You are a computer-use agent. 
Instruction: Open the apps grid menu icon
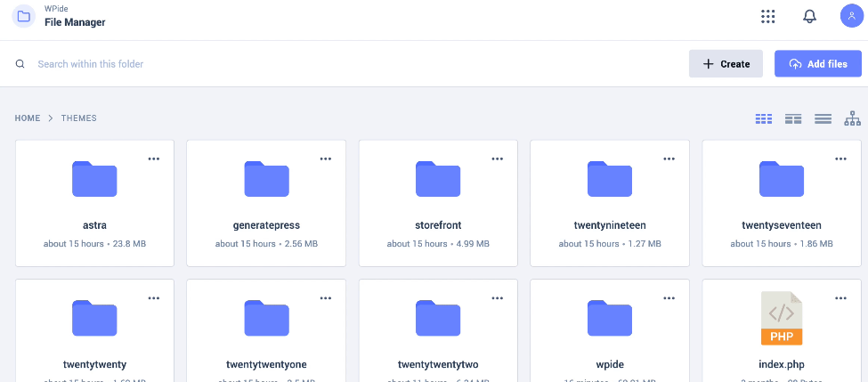click(x=767, y=17)
